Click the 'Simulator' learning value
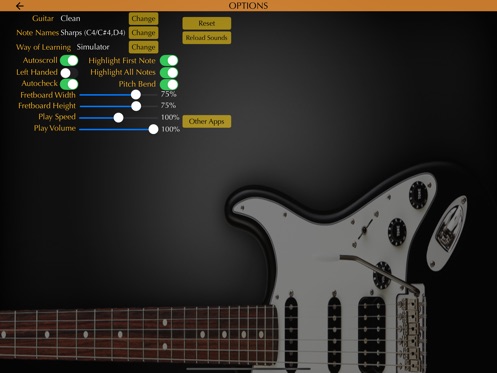 click(93, 47)
